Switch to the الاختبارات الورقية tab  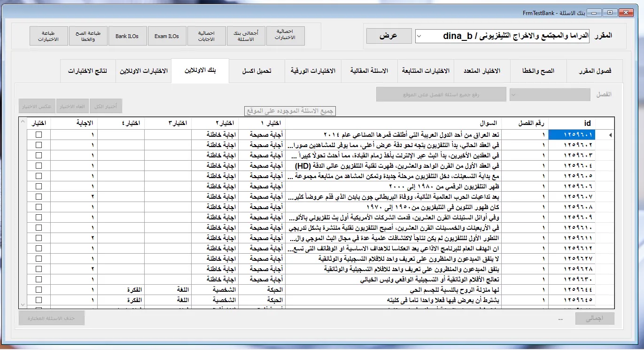coord(313,71)
